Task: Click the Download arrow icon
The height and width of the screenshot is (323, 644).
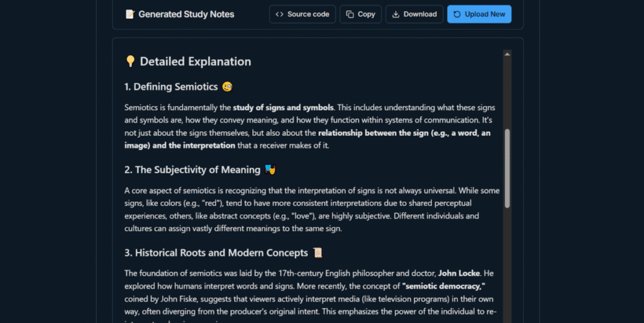Action: [x=396, y=14]
